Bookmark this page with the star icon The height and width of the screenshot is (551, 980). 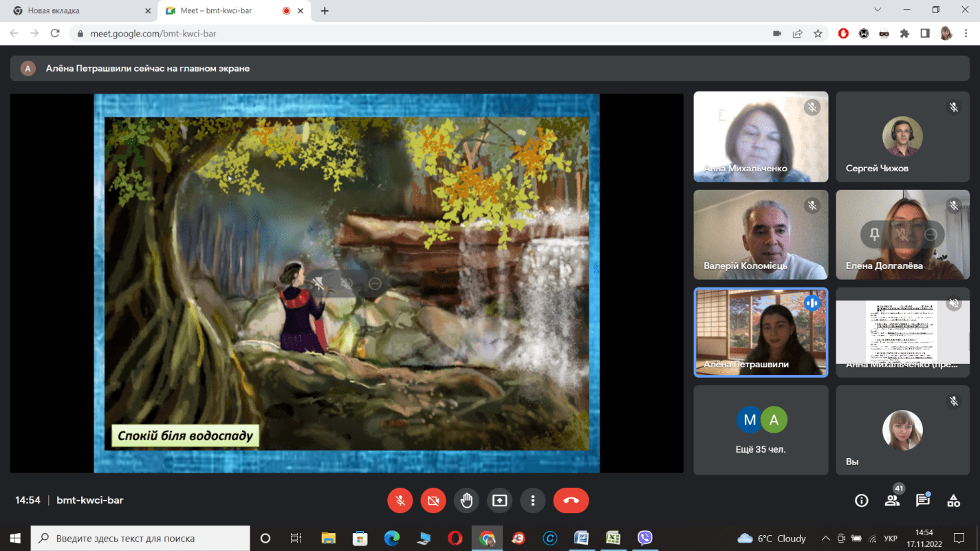click(818, 33)
